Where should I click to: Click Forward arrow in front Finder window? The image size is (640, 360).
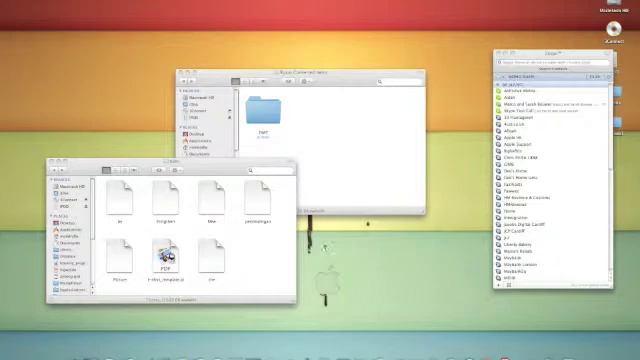pyautogui.click(x=62, y=170)
